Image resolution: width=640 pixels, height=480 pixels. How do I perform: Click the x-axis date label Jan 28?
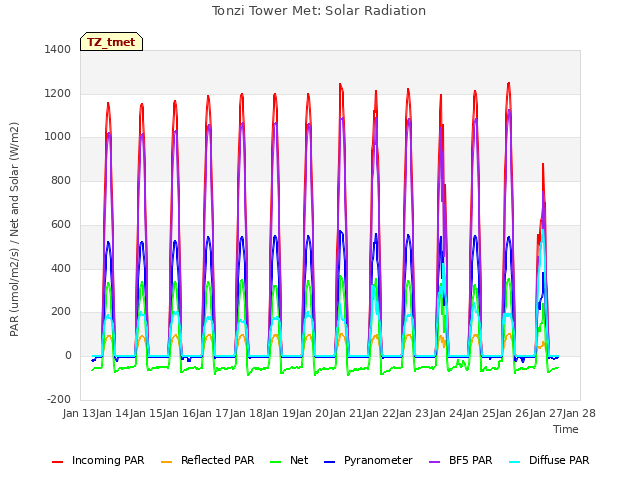579,413
